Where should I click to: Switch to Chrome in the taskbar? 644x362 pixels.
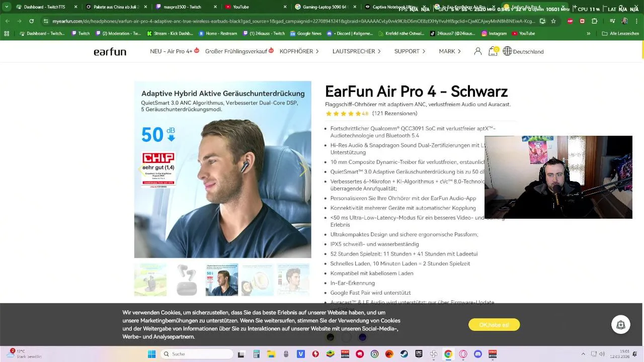pos(448,354)
